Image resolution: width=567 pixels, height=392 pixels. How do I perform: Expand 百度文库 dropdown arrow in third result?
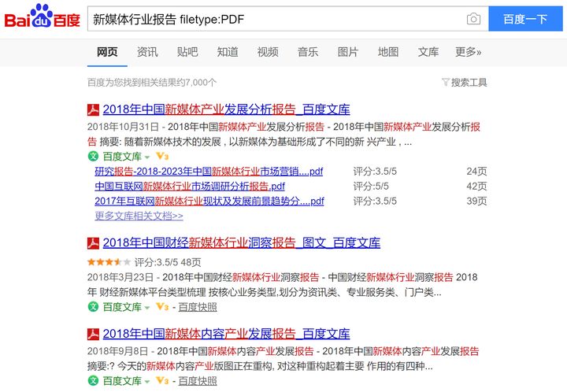coord(146,382)
